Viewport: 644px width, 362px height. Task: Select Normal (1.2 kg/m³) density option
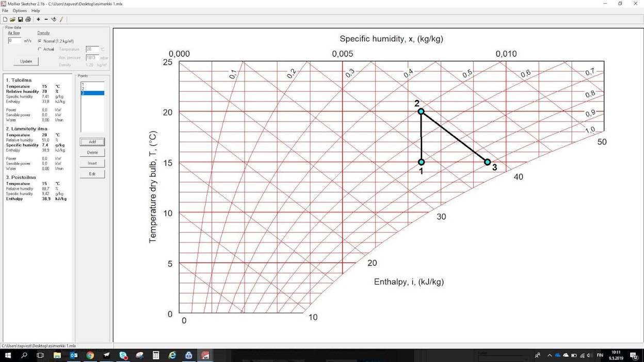pos(40,41)
